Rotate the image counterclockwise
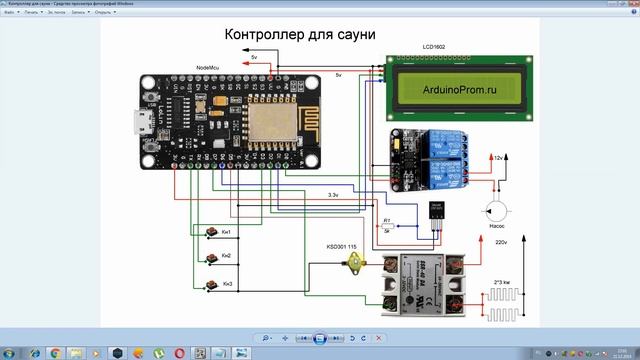 click(352, 338)
